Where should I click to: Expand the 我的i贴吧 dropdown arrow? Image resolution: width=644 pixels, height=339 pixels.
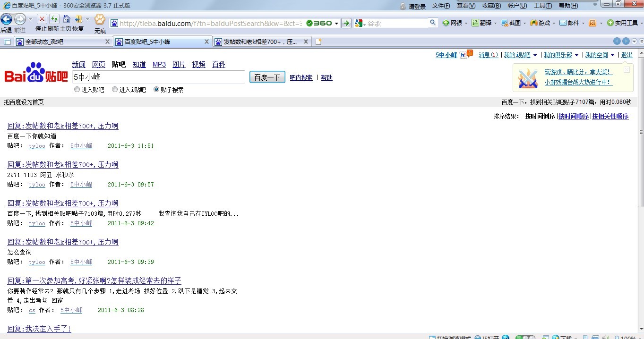535,55
